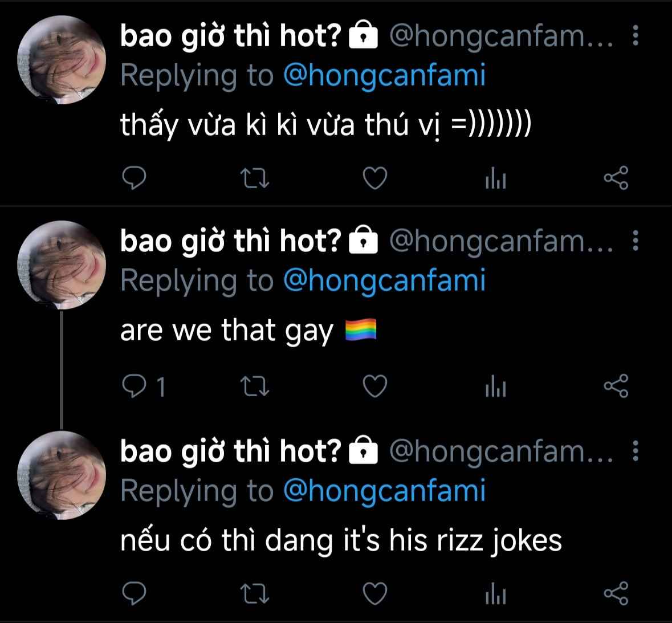Open @hongcanfami link in the first tweet
The width and height of the screenshot is (672, 623).
tap(384, 75)
